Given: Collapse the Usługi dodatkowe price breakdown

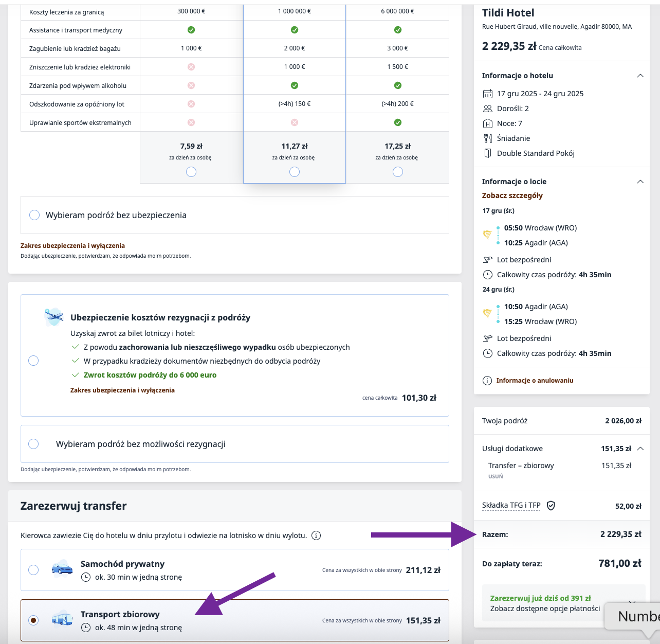Looking at the screenshot, I should tap(640, 449).
